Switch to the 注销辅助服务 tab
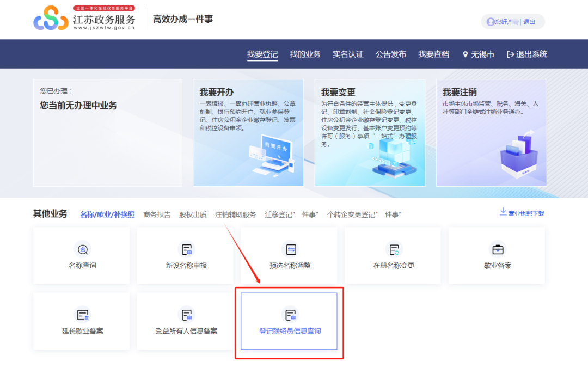Viewport: 588px width, 374px height. pyautogui.click(x=236, y=214)
